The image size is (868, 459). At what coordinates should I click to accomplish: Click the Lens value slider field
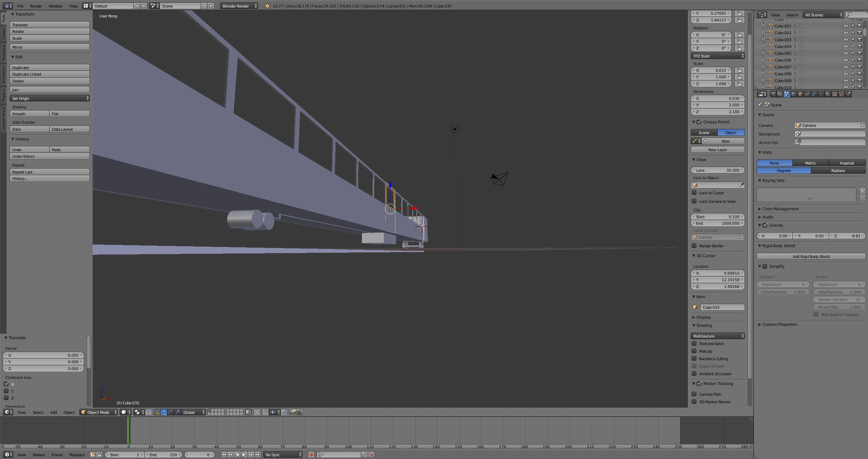718,170
